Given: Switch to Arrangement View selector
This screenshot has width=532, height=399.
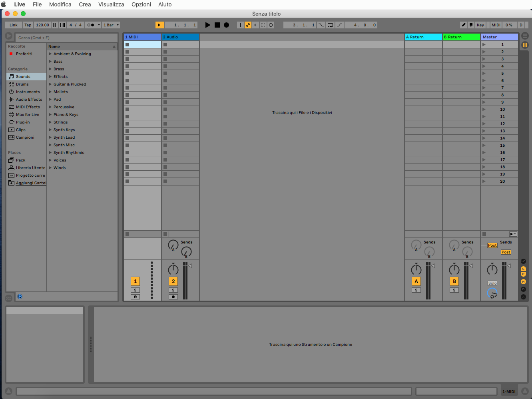Looking at the screenshot, I should (x=525, y=36).
